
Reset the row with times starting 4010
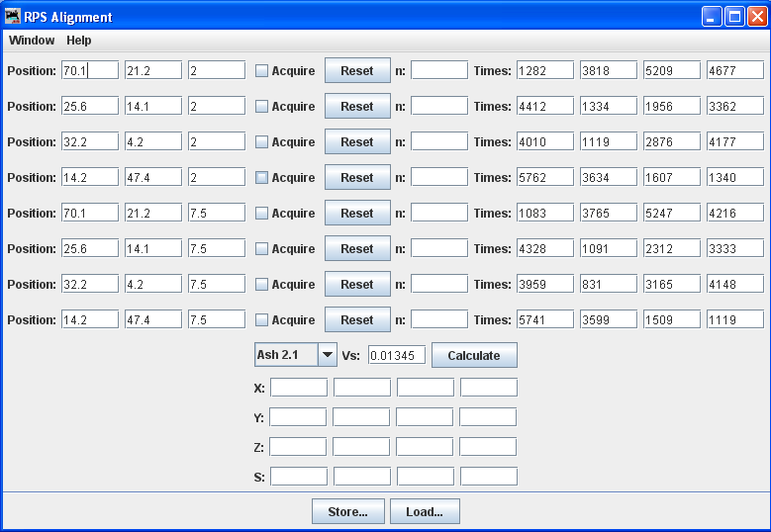(357, 142)
